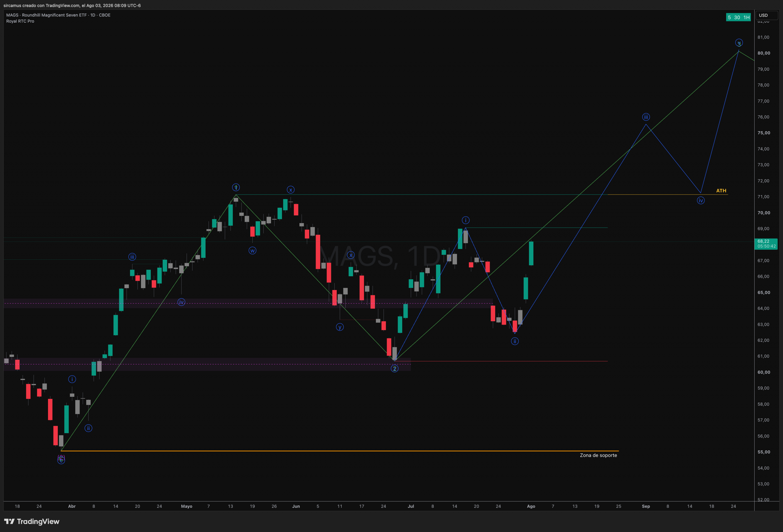Click the "Abr" date axis label
Viewport: 783px width, 532px height.
coord(72,506)
